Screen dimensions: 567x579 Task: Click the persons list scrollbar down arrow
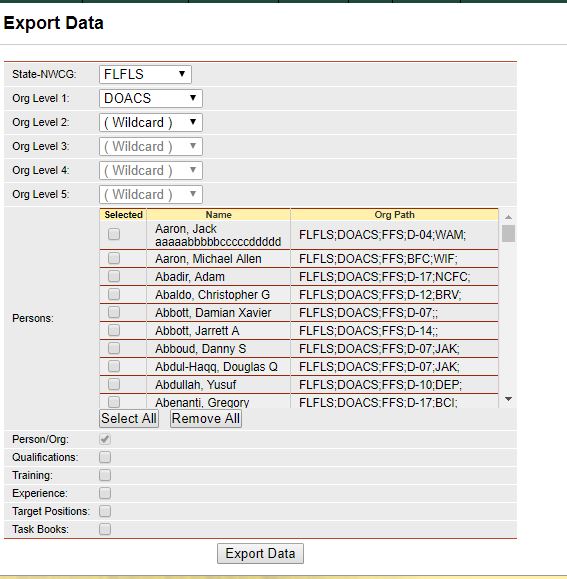[508, 399]
